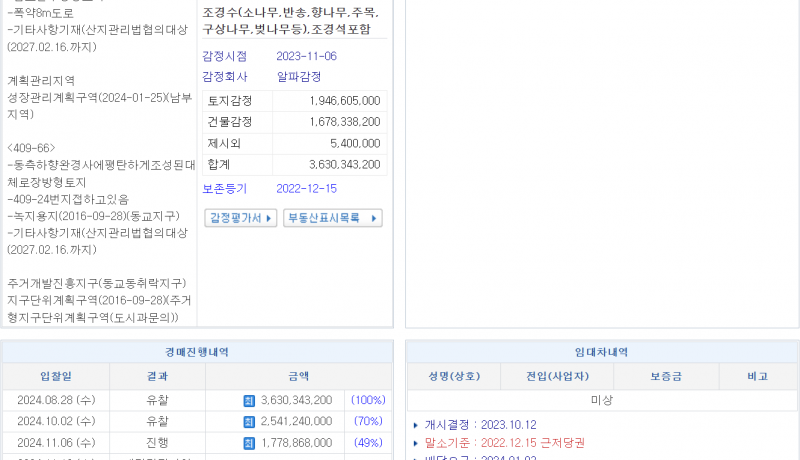Image resolution: width=800 pixels, height=460 pixels.
Task: Click the 2023-11-06 appraisal date
Action: coord(306,56)
